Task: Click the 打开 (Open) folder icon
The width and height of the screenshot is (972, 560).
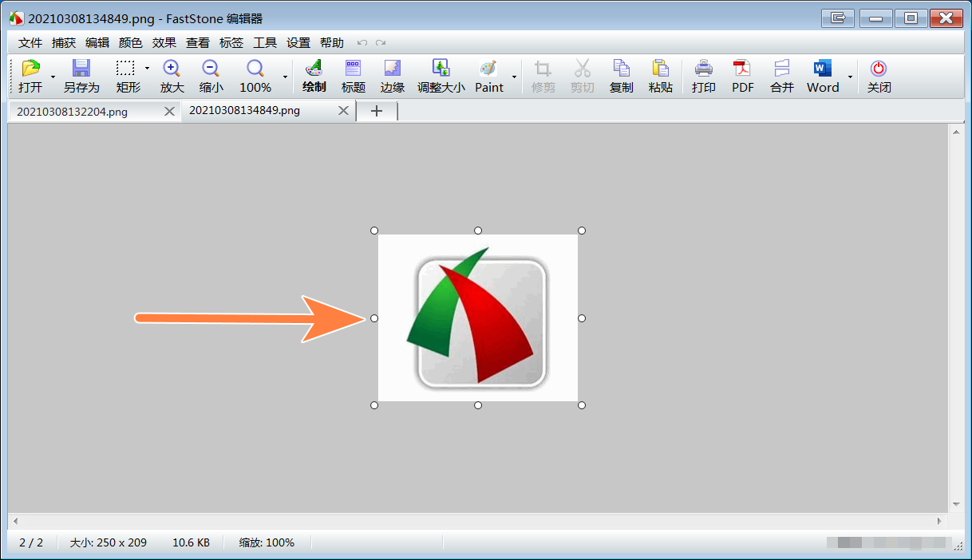Action: (30, 69)
